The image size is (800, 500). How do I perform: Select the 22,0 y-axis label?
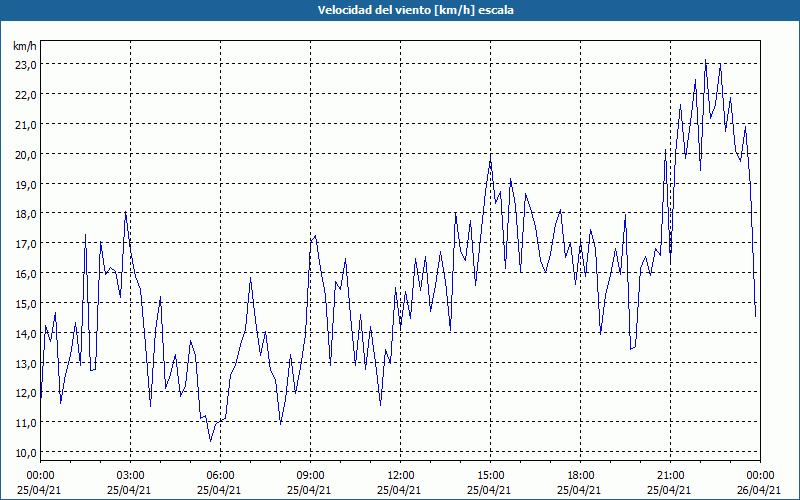point(25,94)
